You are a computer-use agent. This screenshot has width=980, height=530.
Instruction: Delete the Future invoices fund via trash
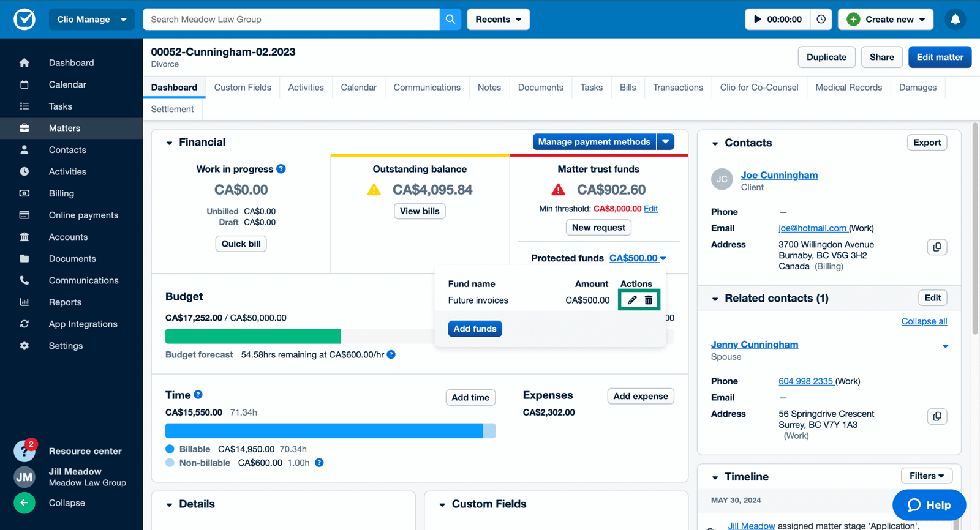(649, 300)
